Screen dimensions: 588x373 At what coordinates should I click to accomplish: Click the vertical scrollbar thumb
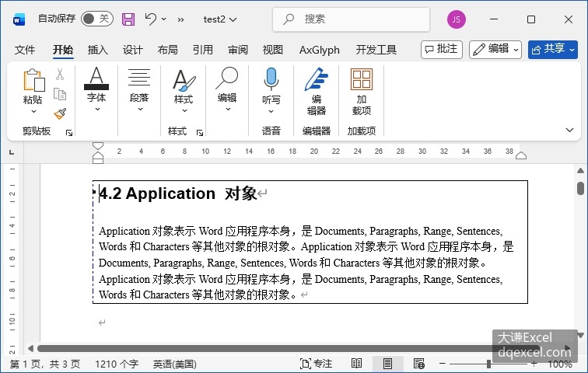pos(580,188)
